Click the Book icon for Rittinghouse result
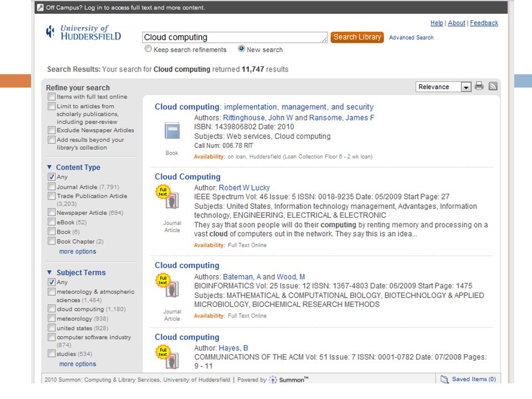This screenshot has height=399, width=532. [x=172, y=131]
